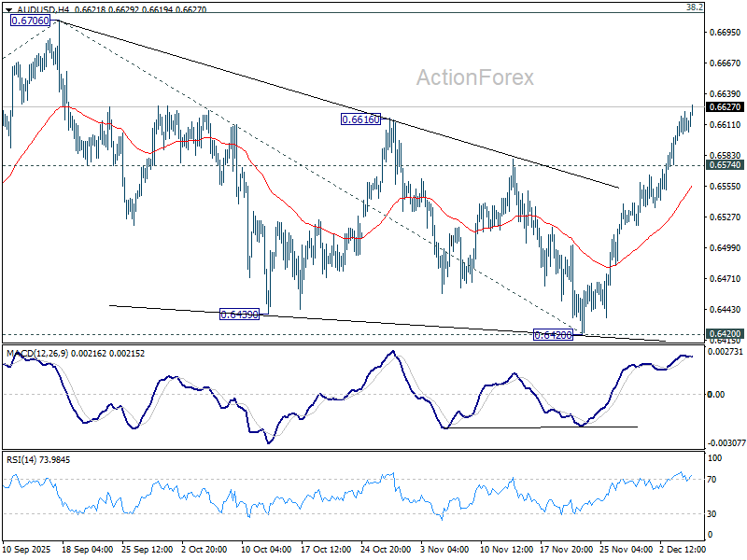Click the 0.66950 price axis value
This screenshot has height=560, width=747.
point(726,33)
